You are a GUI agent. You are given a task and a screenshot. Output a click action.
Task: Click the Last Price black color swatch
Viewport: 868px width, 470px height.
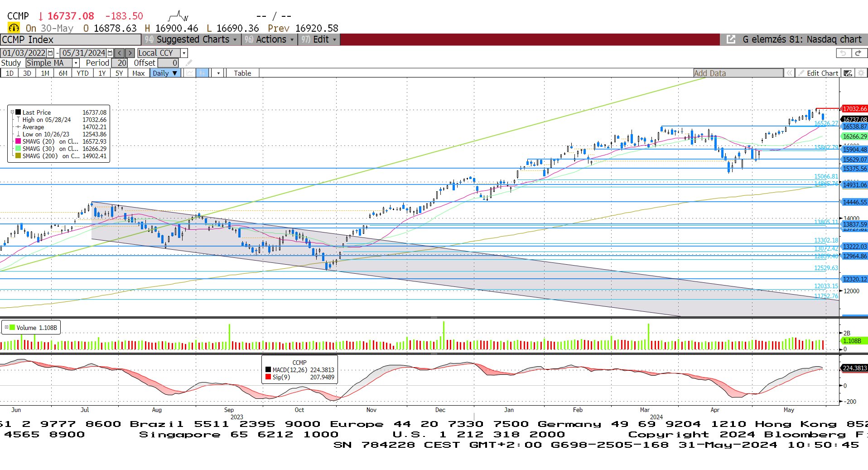click(x=18, y=112)
